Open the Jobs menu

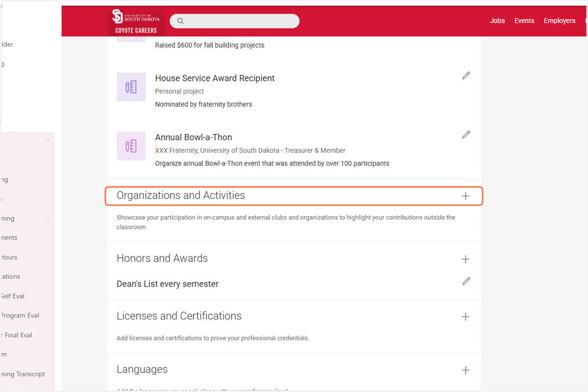click(x=497, y=21)
